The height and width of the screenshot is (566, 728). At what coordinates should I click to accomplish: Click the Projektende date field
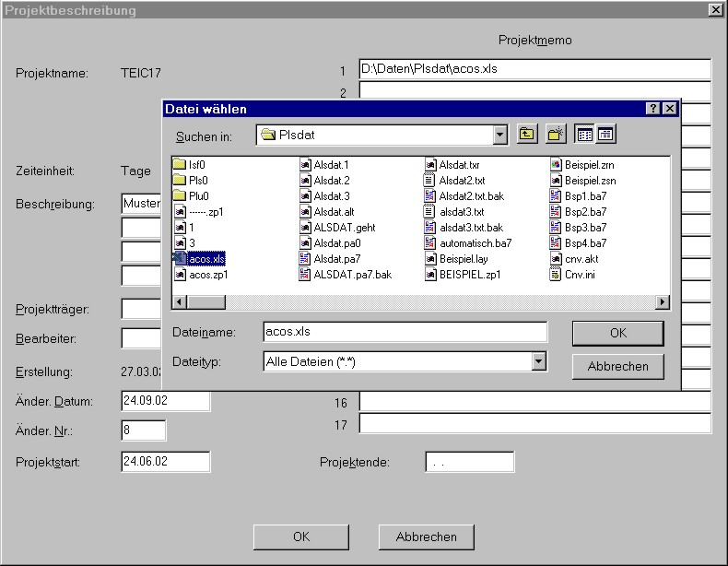pyautogui.click(x=469, y=462)
